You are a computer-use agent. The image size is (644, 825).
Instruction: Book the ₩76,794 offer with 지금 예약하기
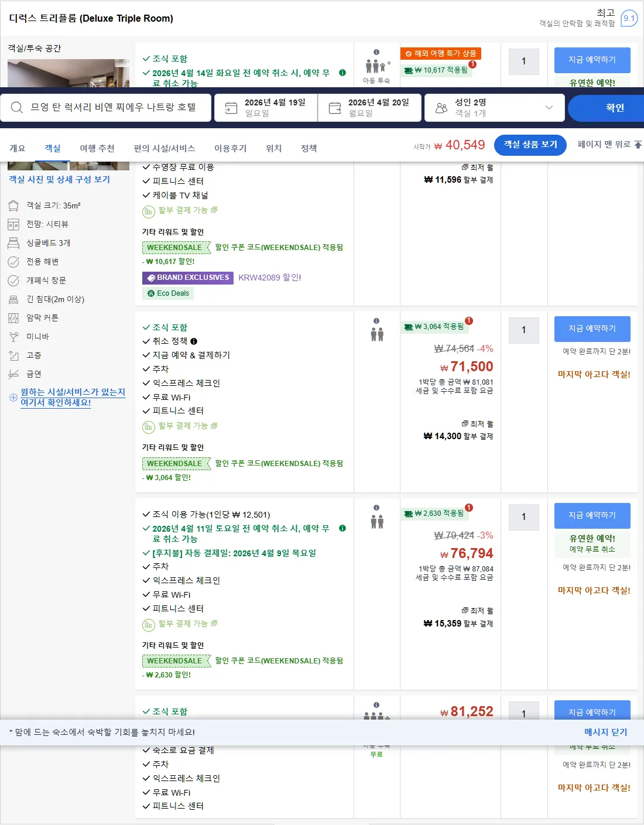pos(592,515)
